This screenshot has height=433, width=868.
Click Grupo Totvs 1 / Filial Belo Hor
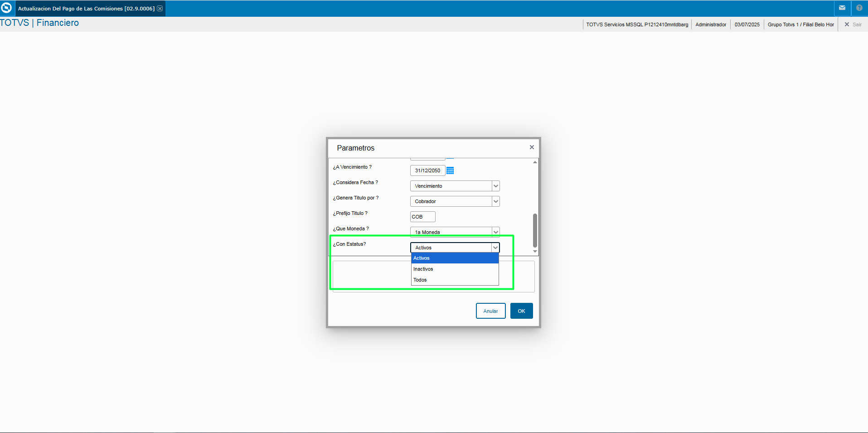pyautogui.click(x=800, y=24)
